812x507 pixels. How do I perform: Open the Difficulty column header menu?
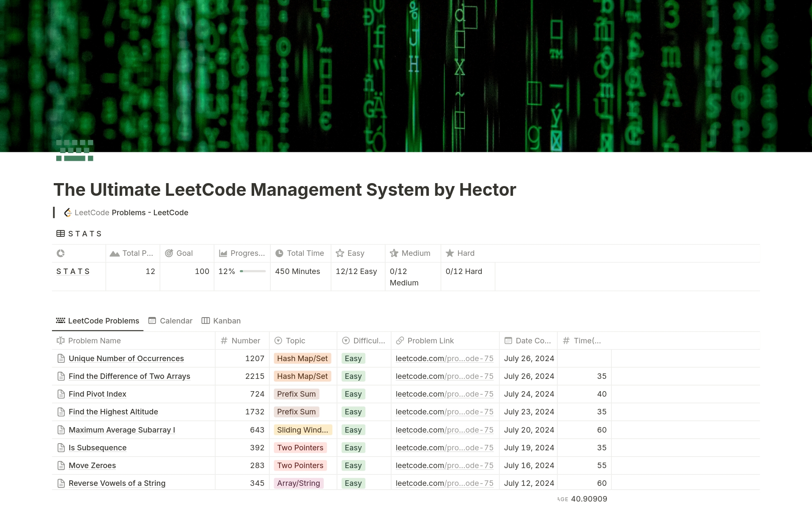[x=369, y=341]
